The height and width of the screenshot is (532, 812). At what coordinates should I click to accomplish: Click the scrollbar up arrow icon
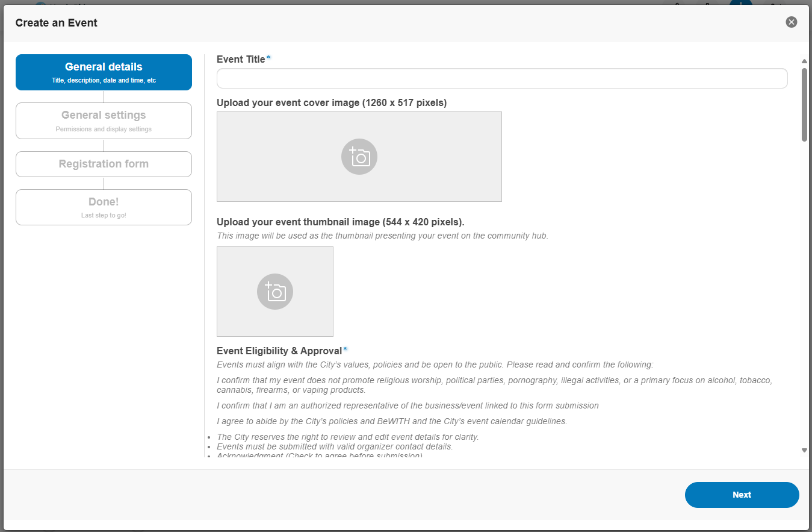pyautogui.click(x=804, y=60)
